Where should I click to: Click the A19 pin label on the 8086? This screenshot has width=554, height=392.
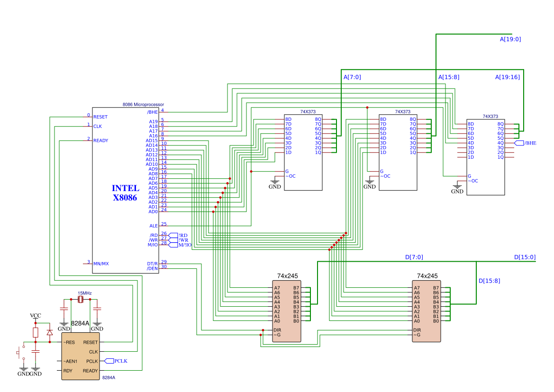pyautogui.click(x=154, y=122)
